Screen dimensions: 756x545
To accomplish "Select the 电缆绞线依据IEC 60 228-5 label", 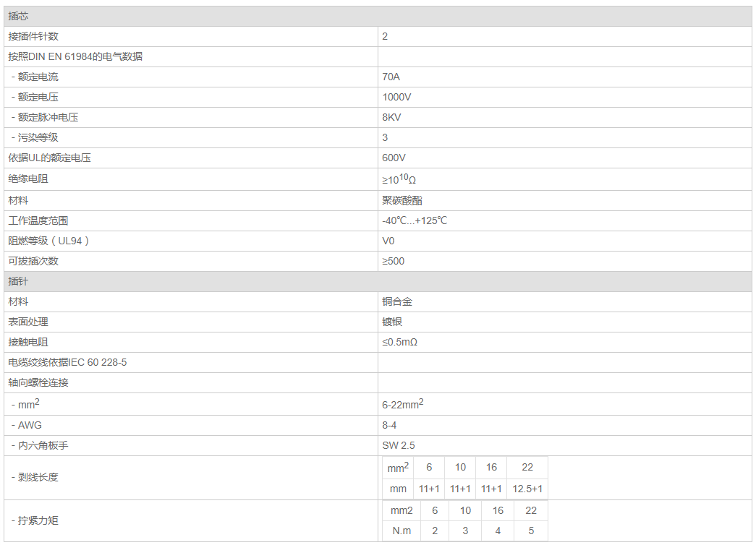I will pyautogui.click(x=67, y=363).
